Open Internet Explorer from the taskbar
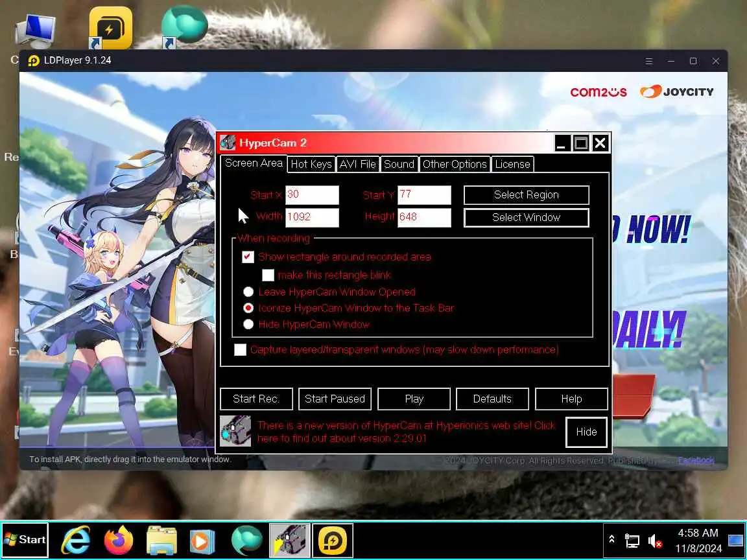 [x=77, y=540]
